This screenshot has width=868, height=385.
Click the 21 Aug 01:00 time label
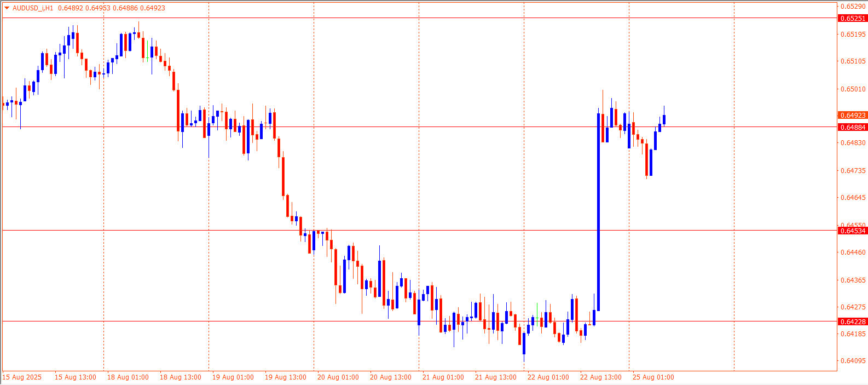(443, 377)
